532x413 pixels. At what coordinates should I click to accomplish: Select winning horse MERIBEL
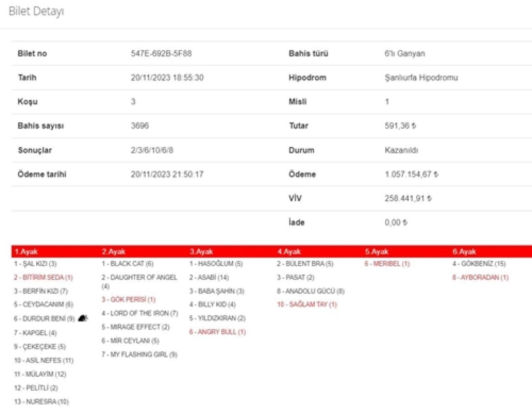[387, 264]
